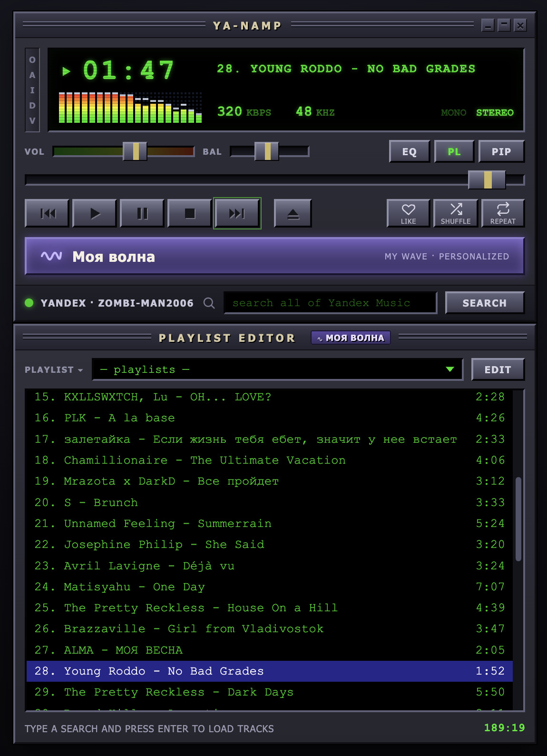
Task: Click the YANDEX · ZOMBI-MAN2006 account label
Action: coord(117,303)
